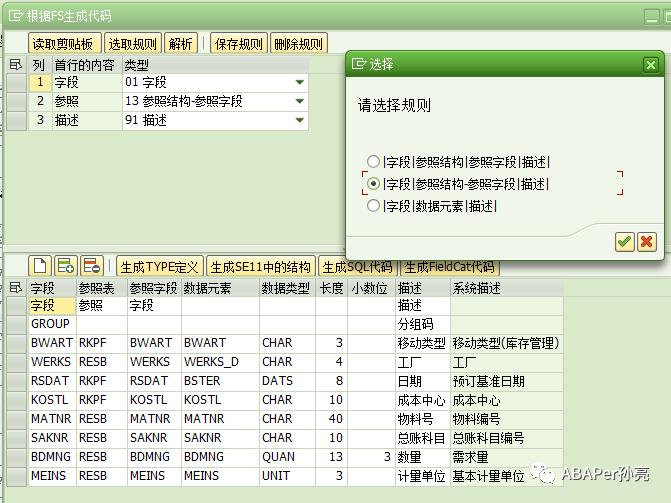Click the new blank document icon
The width and height of the screenshot is (671, 503).
(x=40, y=266)
